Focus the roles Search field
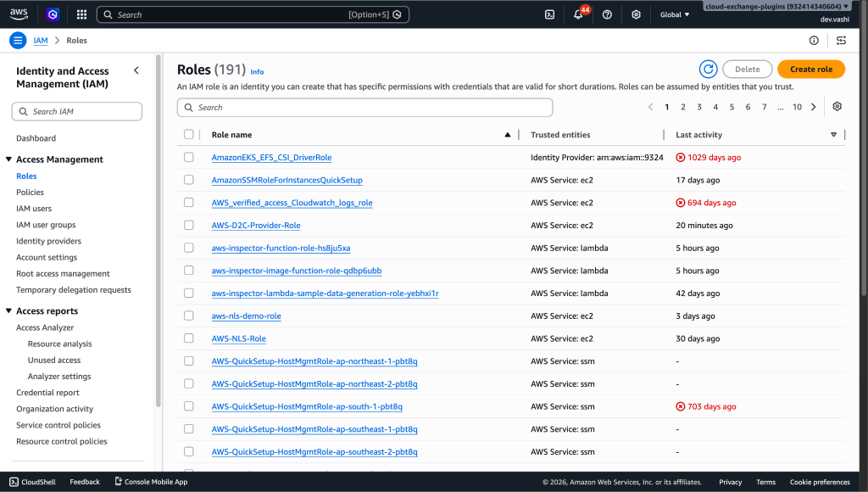Screen dimensions: 868x492 (364, 108)
